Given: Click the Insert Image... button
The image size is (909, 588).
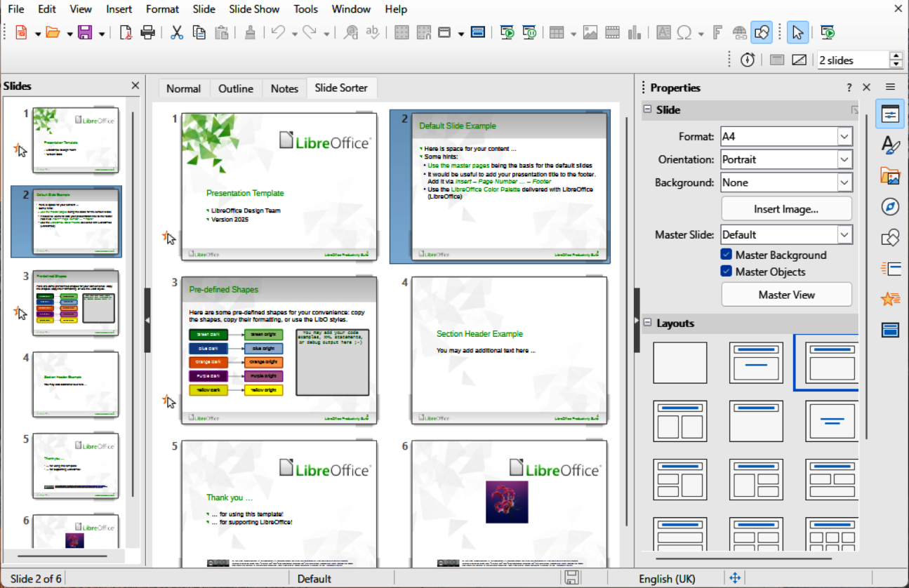Looking at the screenshot, I should [786, 209].
